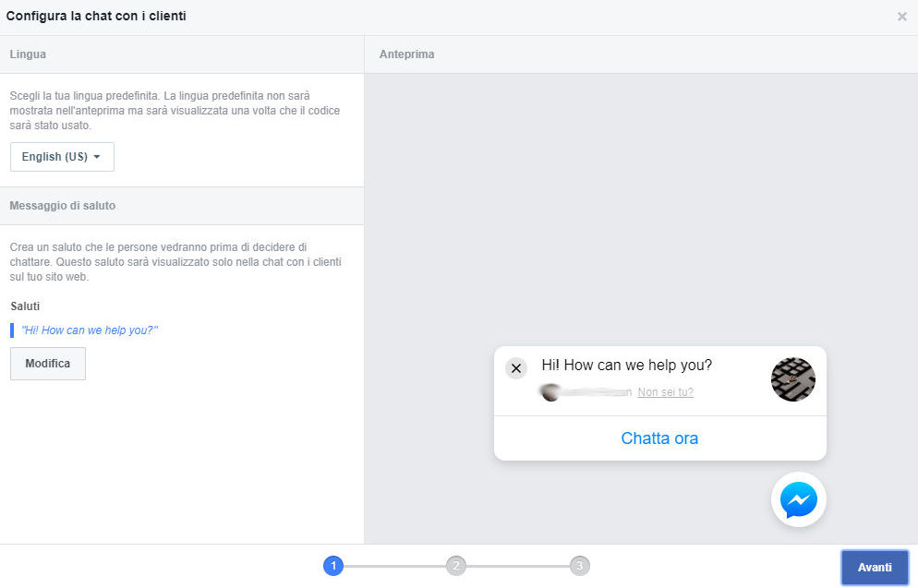The image size is (918, 588).
Task: Go to step 2 in progress indicator
Action: click(456, 566)
